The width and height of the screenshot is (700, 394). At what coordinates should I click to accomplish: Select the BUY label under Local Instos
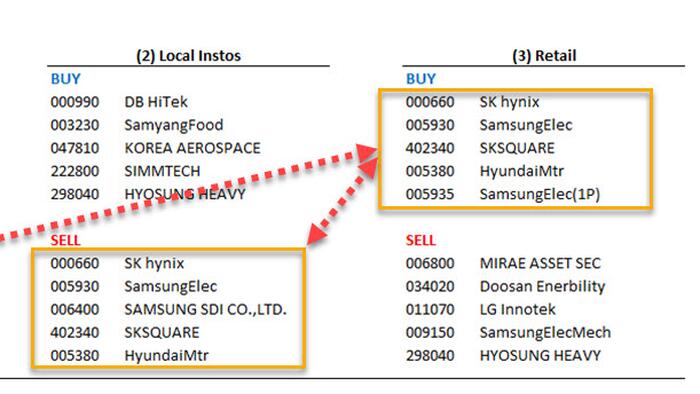(66, 79)
